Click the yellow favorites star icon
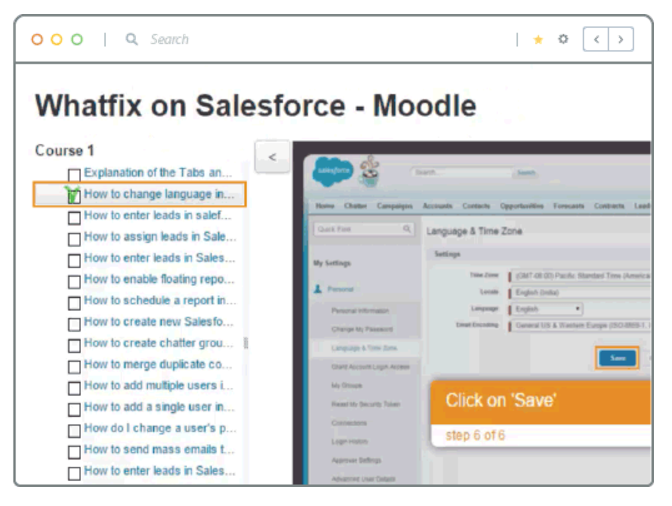The height and width of the screenshot is (506, 672). click(538, 40)
